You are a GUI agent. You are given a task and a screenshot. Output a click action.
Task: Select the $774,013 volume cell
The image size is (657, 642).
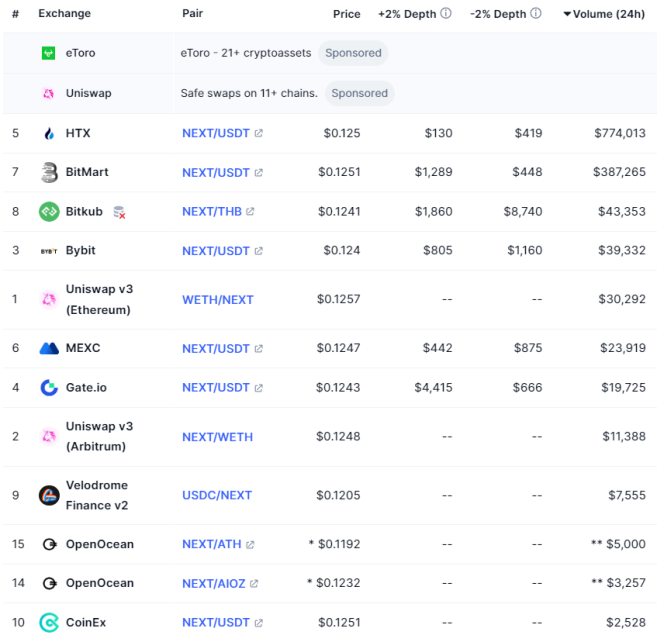tap(620, 133)
